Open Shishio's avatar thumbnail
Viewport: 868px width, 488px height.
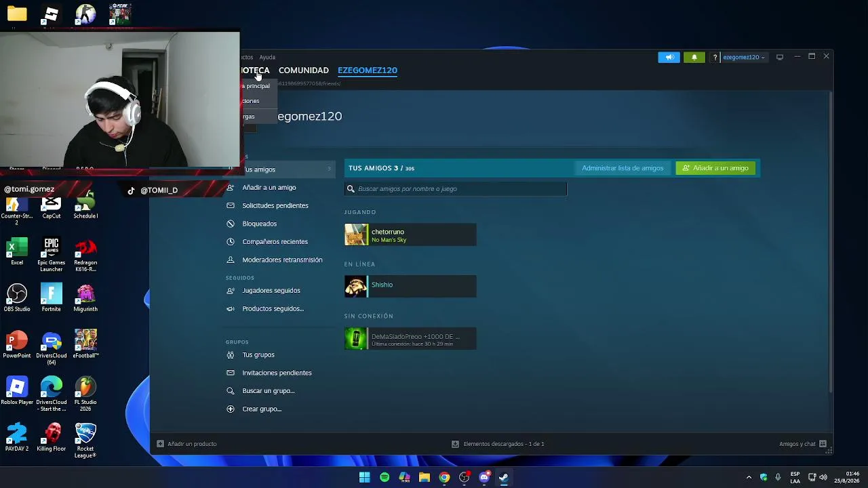tap(356, 286)
